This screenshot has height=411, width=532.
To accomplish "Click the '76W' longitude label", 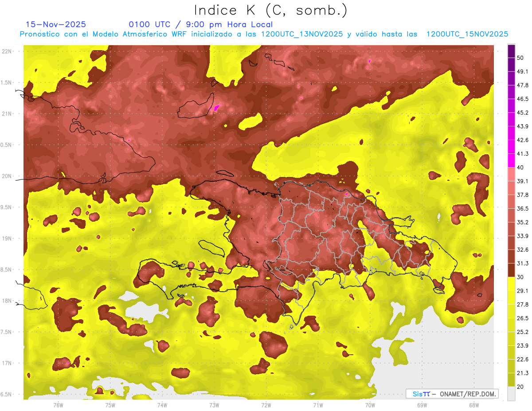I will pyautogui.click(x=58, y=405).
